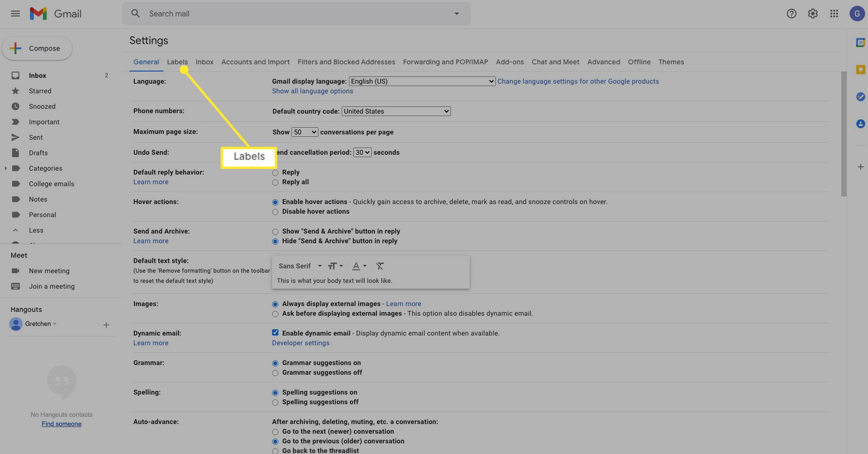Click the Compose button
868x454 pixels.
pyautogui.click(x=37, y=48)
